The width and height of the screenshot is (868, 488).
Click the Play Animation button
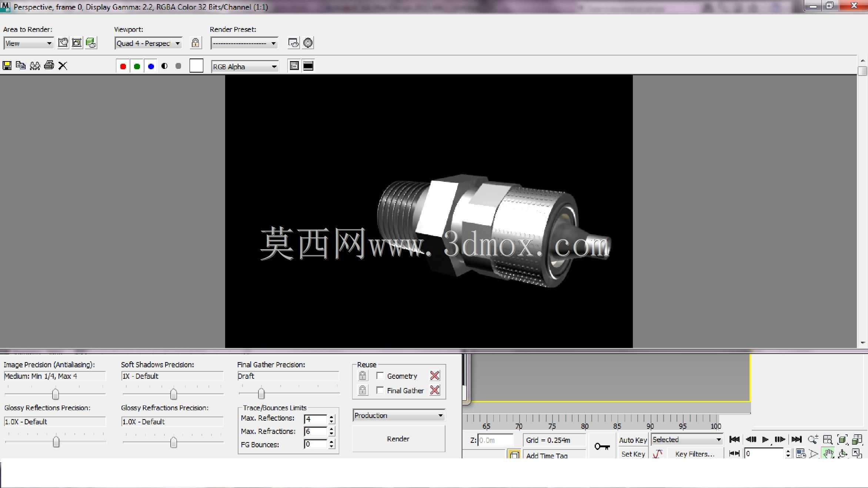765,439
